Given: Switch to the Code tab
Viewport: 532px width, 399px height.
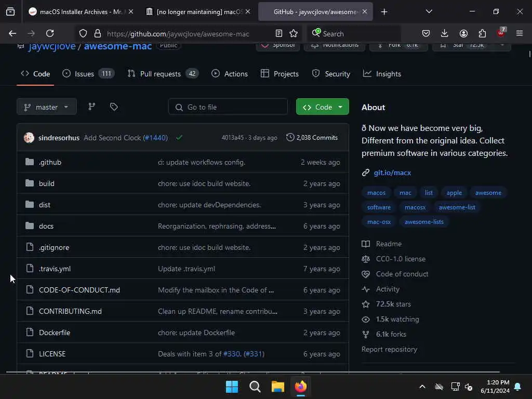Looking at the screenshot, I should pos(35,74).
